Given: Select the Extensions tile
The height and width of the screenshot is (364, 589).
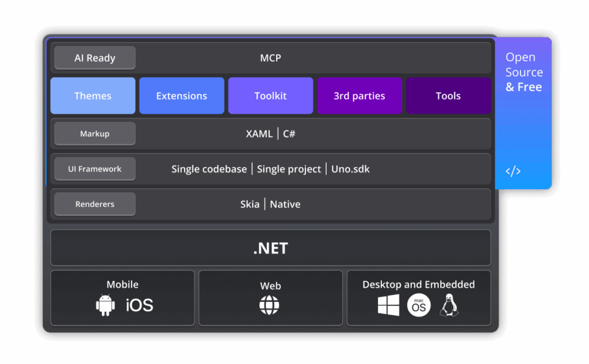Looking at the screenshot, I should (182, 96).
